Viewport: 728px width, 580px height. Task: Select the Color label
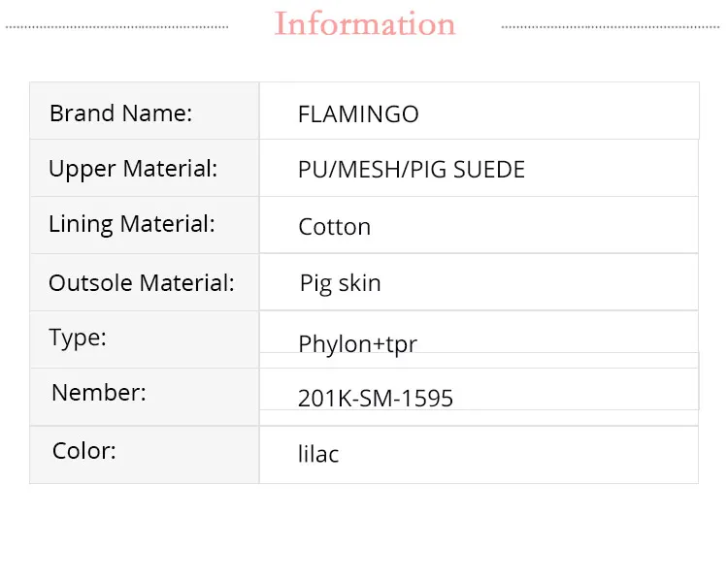click(x=84, y=451)
